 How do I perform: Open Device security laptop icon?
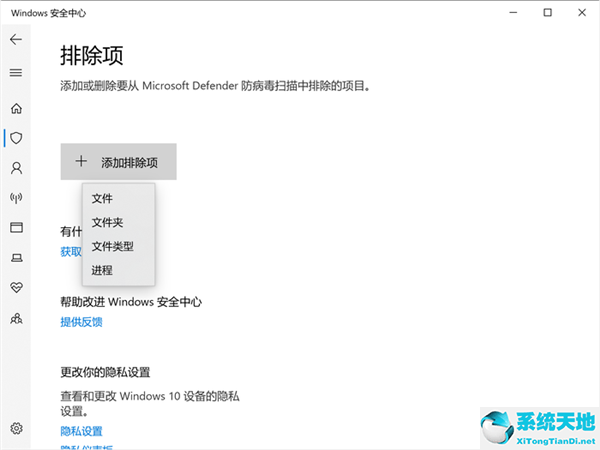(x=16, y=258)
